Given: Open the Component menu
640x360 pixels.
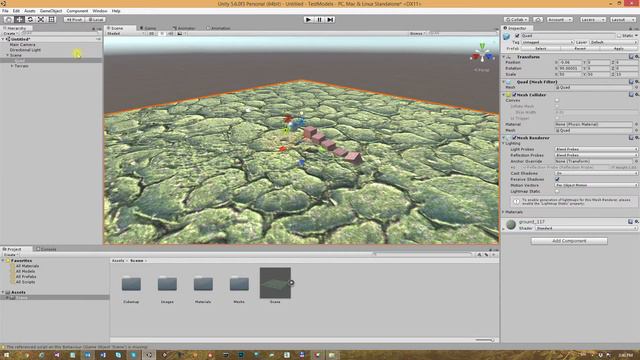Looking at the screenshot, I should (x=77, y=11).
